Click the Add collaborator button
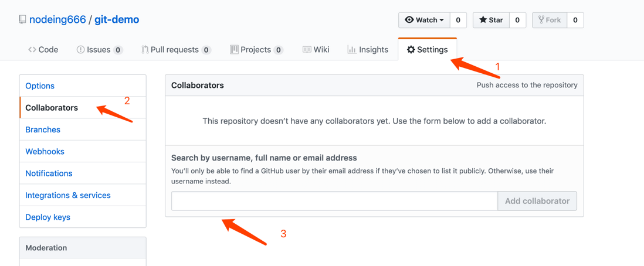The width and height of the screenshot is (644, 266). point(537,201)
